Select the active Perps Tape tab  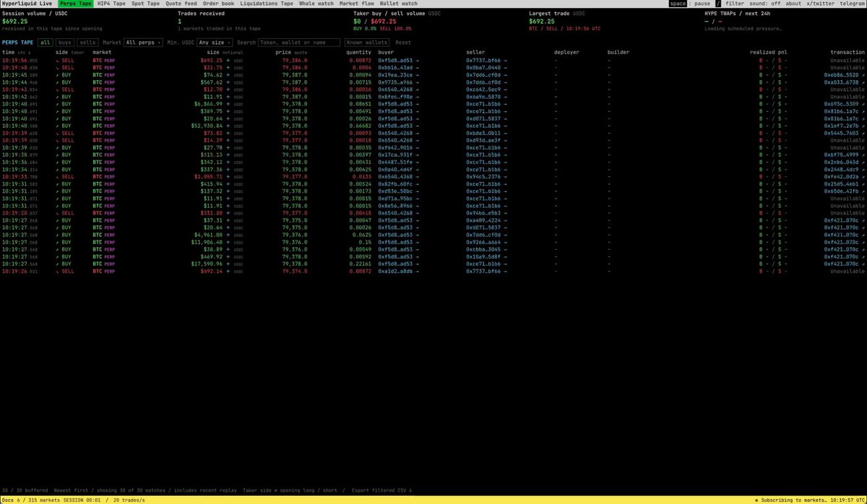coord(75,4)
